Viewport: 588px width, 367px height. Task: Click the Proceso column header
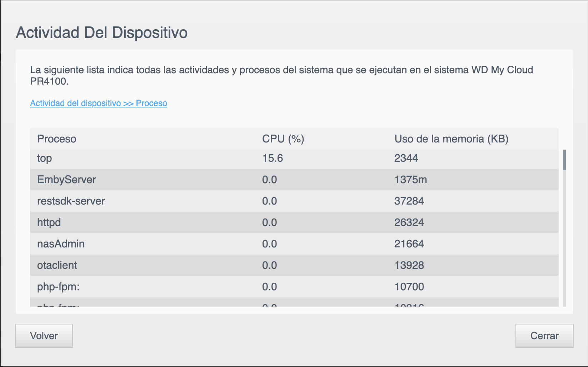coord(57,139)
